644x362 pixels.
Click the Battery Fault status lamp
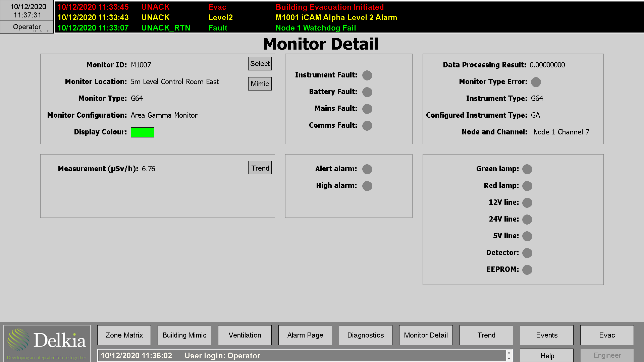tap(367, 92)
